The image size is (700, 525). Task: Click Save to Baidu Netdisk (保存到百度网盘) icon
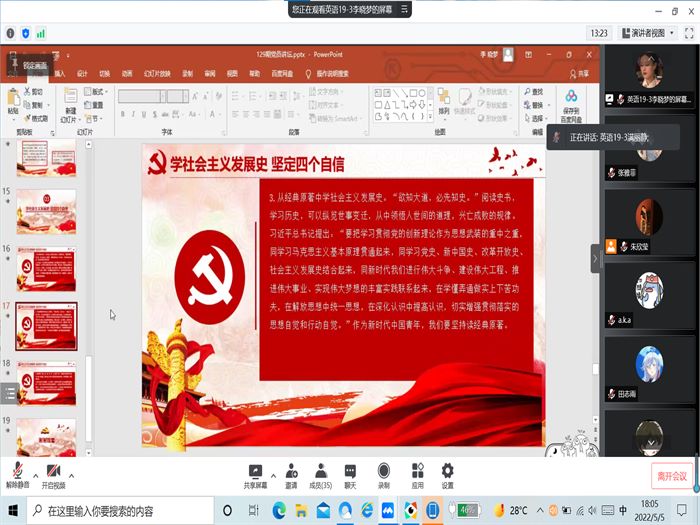[571, 105]
